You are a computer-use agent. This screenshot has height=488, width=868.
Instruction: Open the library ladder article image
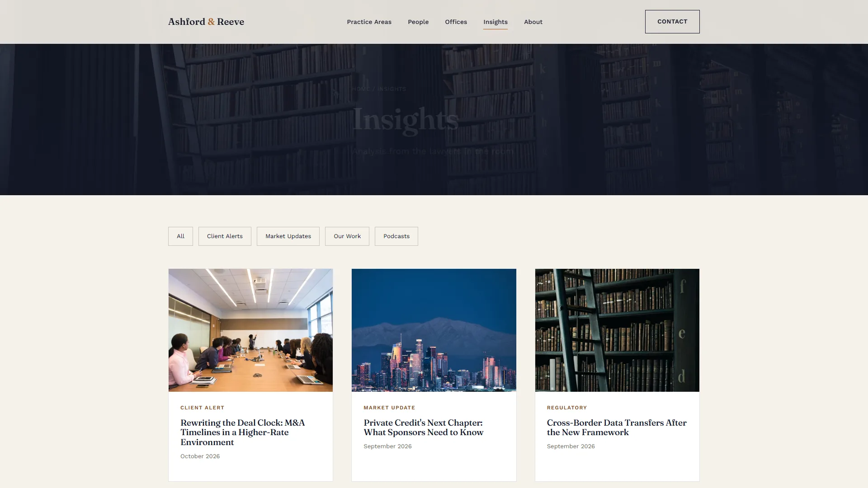pos(617,330)
